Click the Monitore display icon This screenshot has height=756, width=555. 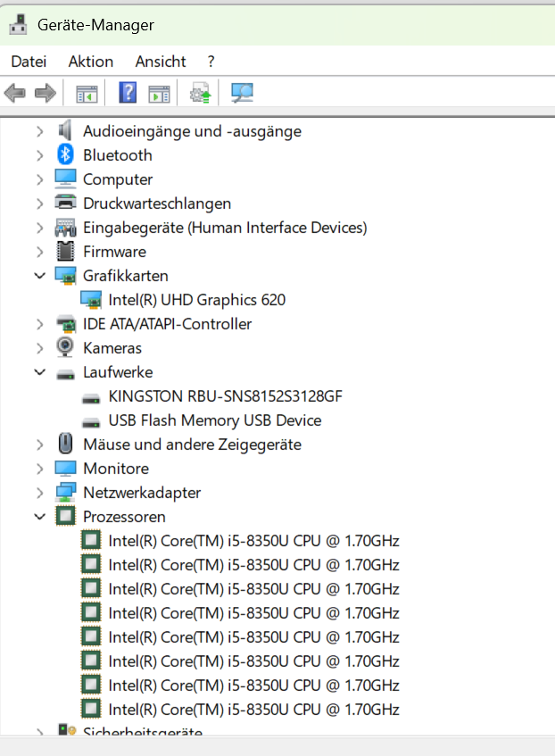coord(65,469)
